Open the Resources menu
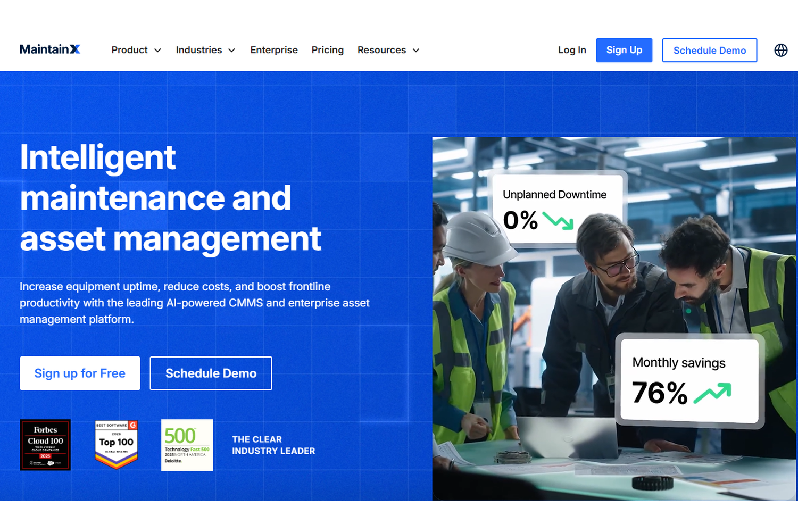This screenshot has height=532, width=798. (381, 50)
